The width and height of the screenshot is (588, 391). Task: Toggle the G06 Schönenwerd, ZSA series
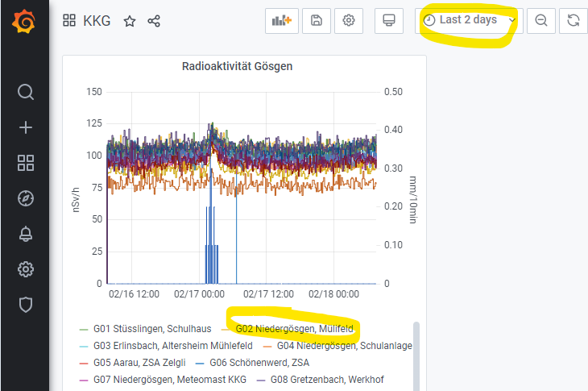[259, 363]
